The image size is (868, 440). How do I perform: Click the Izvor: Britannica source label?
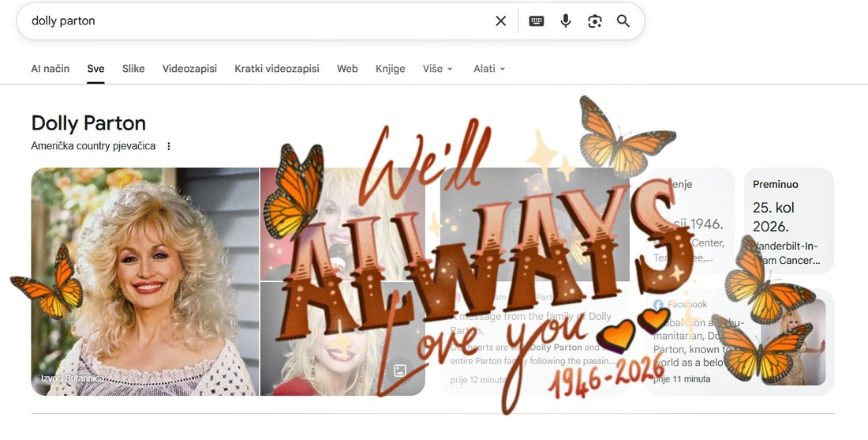point(72,378)
